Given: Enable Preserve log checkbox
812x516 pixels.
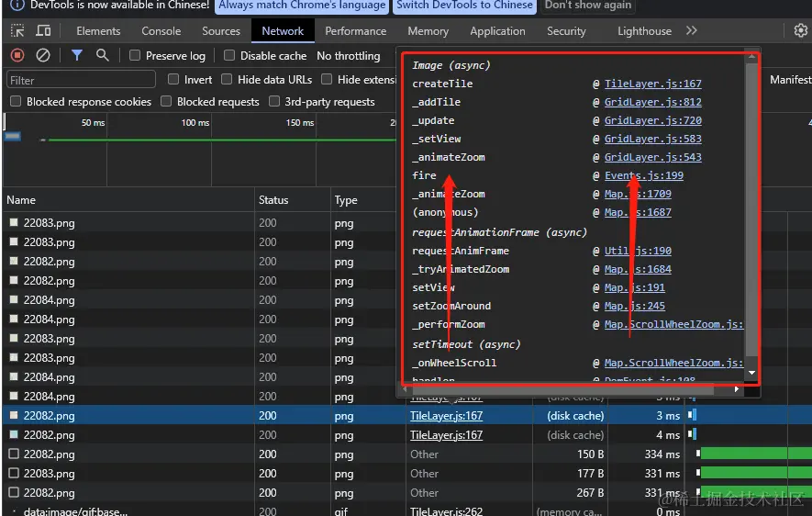Looking at the screenshot, I should (x=135, y=55).
